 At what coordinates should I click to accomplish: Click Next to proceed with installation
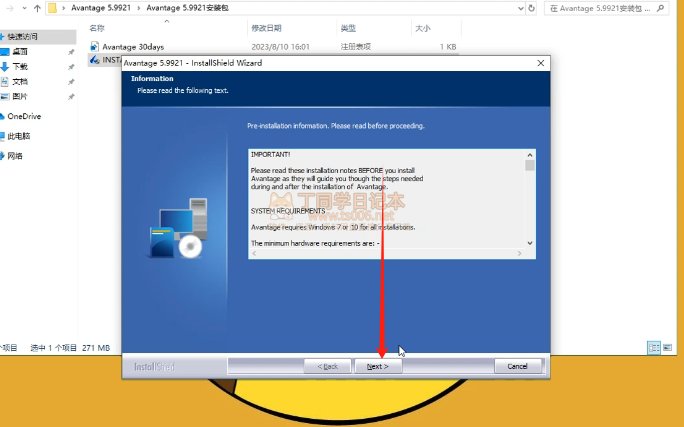click(x=378, y=366)
